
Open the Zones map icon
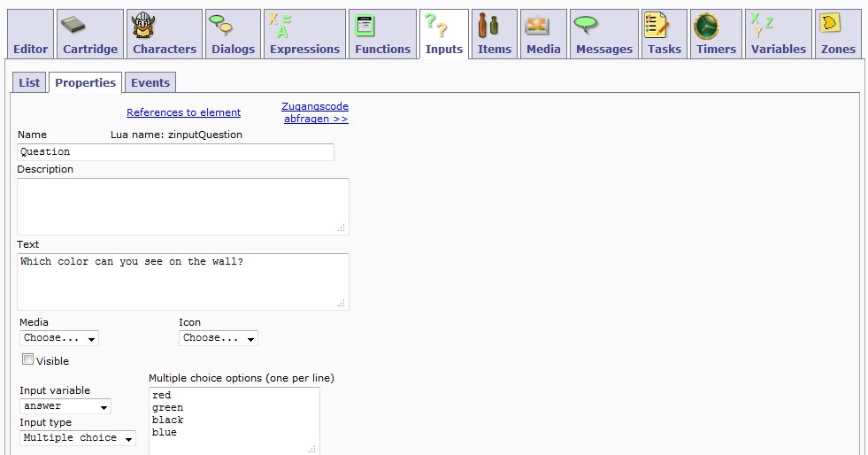click(830, 25)
